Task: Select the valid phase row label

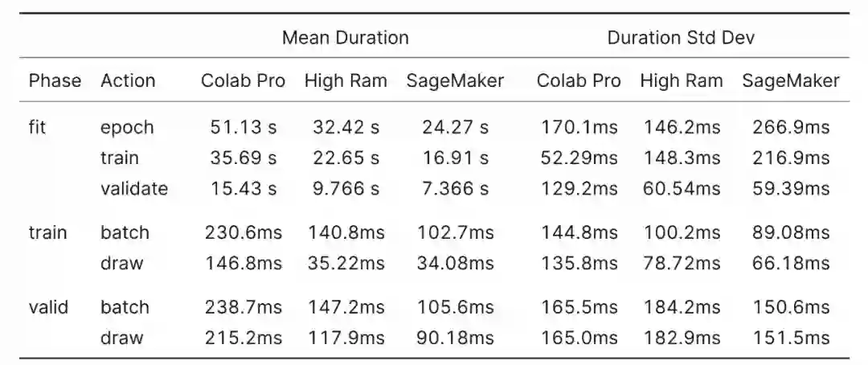Action: click(x=48, y=307)
